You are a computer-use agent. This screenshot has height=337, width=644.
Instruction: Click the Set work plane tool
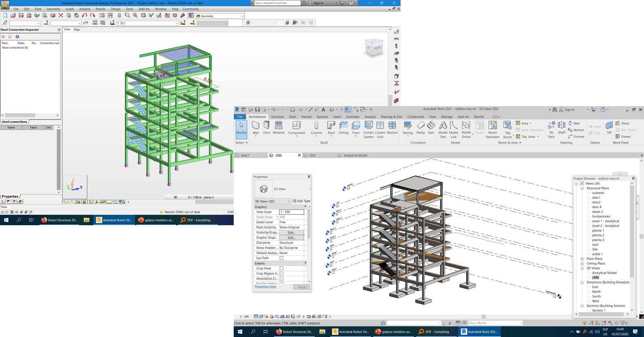coord(609,128)
